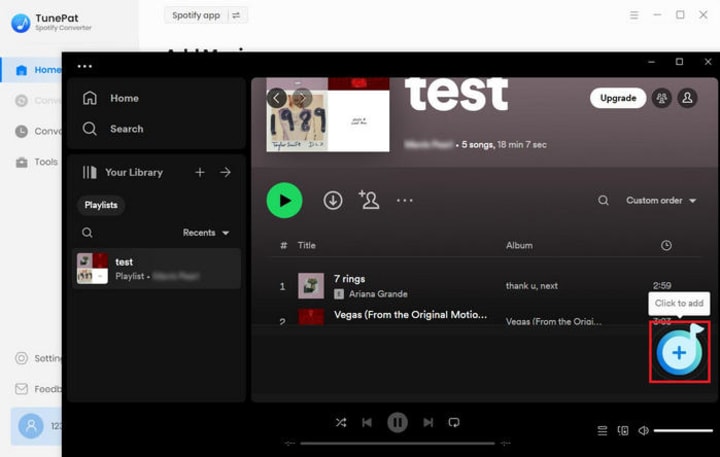Pause the current track
720x457 pixels.
(x=397, y=422)
